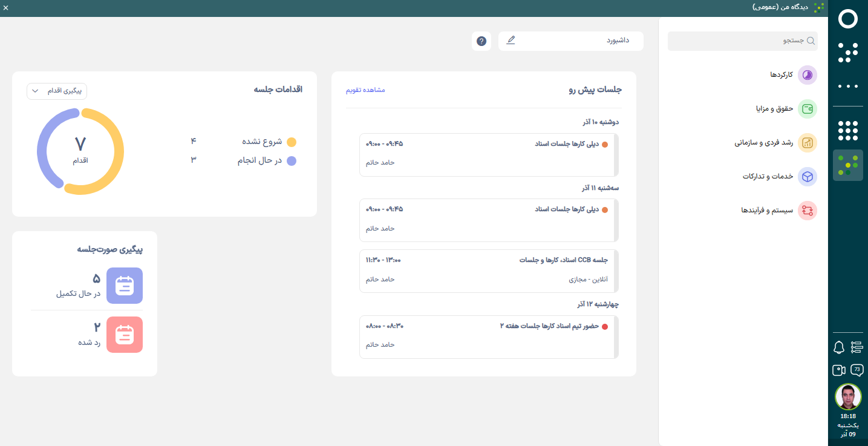Screen dimensions: 868x446
Task: Open the nine-dot apps grid icon
Action: (848, 130)
